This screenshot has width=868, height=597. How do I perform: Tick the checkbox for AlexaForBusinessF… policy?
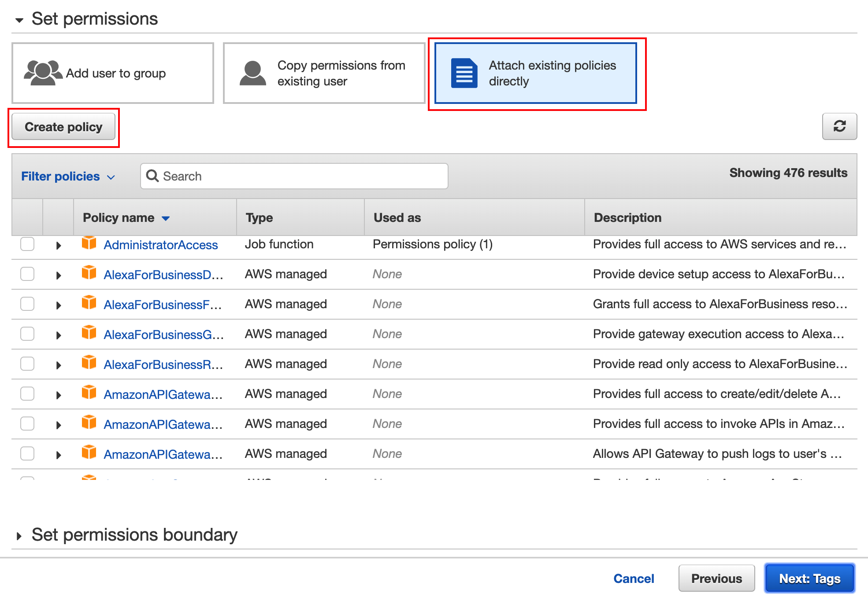(27, 304)
